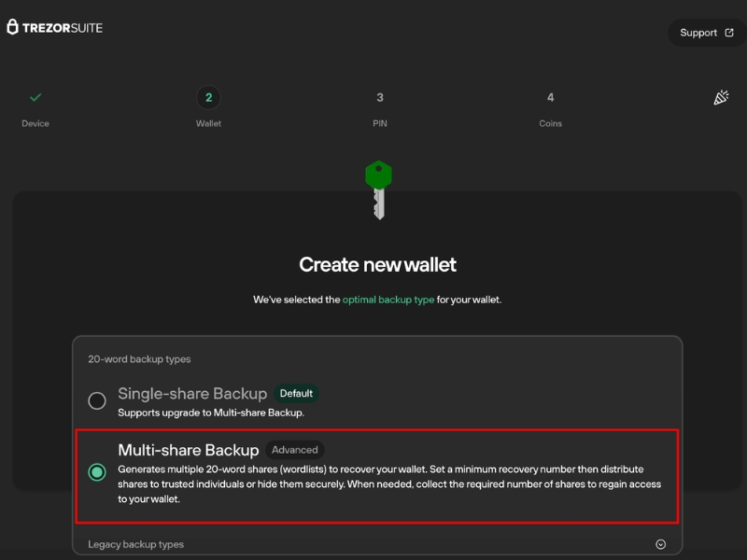This screenshot has width=747, height=560.
Task: Click Supports upgrade to Multi-share Backup text
Action: pos(211,413)
